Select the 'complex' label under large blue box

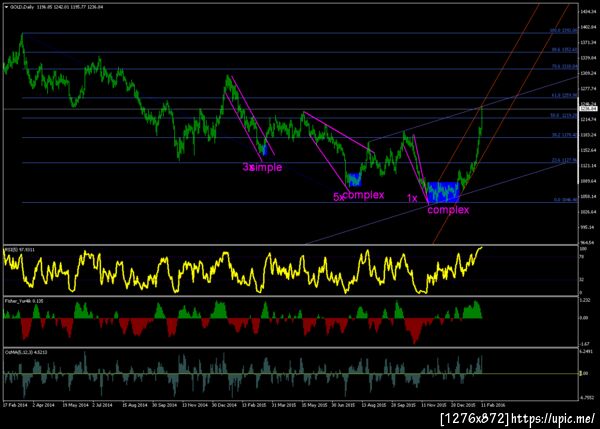(x=448, y=210)
